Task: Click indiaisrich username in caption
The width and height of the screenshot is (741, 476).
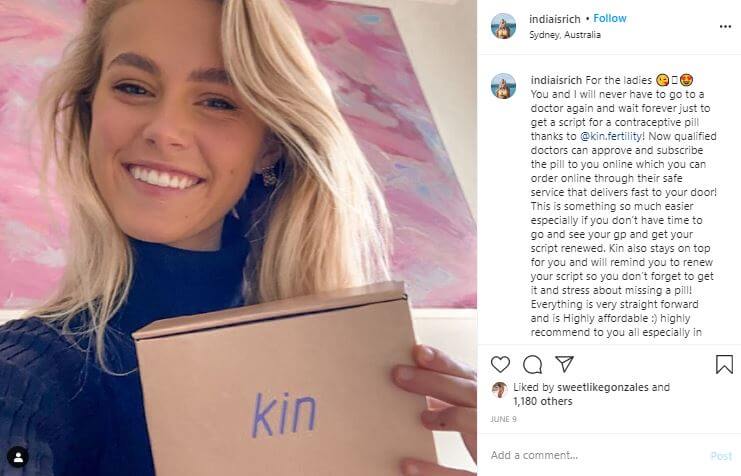Action: click(556, 80)
